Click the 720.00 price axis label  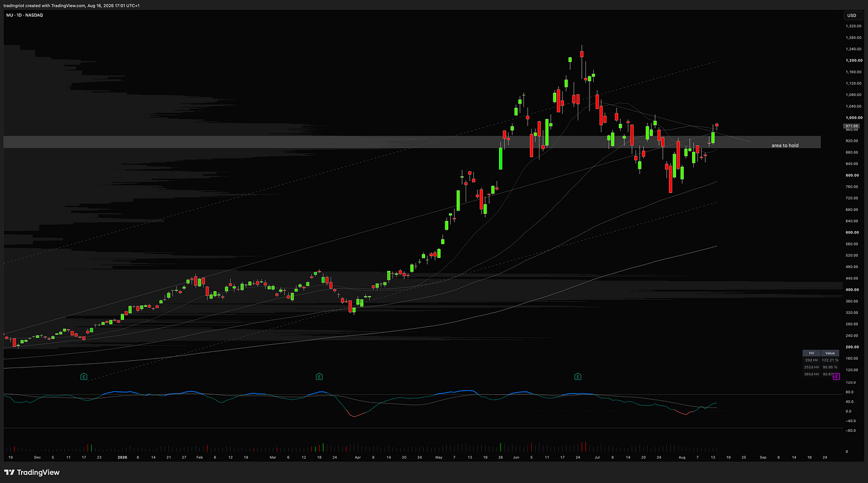[x=851, y=198]
